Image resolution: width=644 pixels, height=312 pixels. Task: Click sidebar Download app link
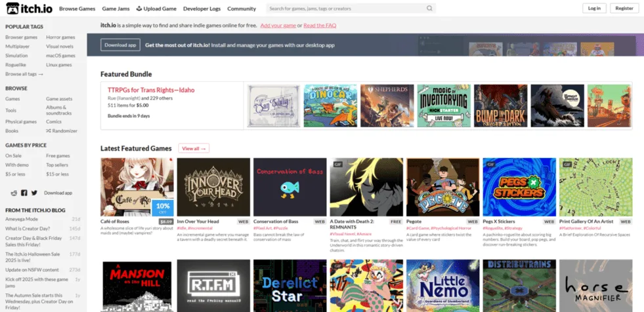point(58,193)
